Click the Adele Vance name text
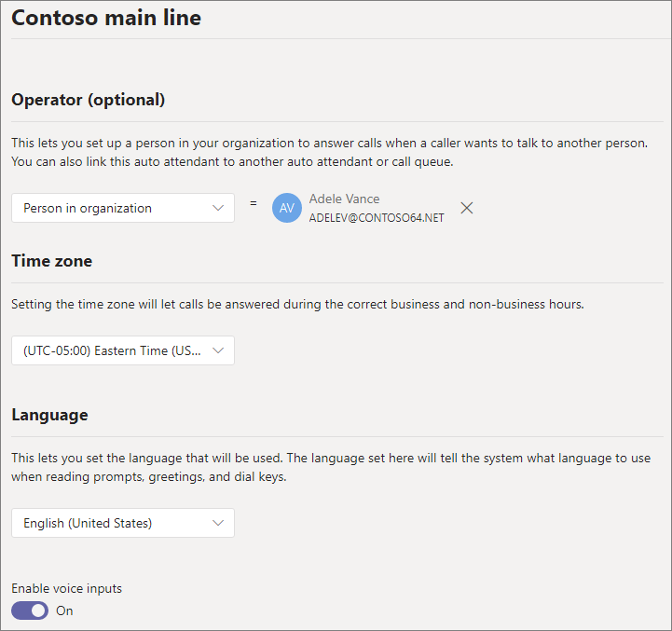Viewport: 672px width, 631px height. point(345,199)
